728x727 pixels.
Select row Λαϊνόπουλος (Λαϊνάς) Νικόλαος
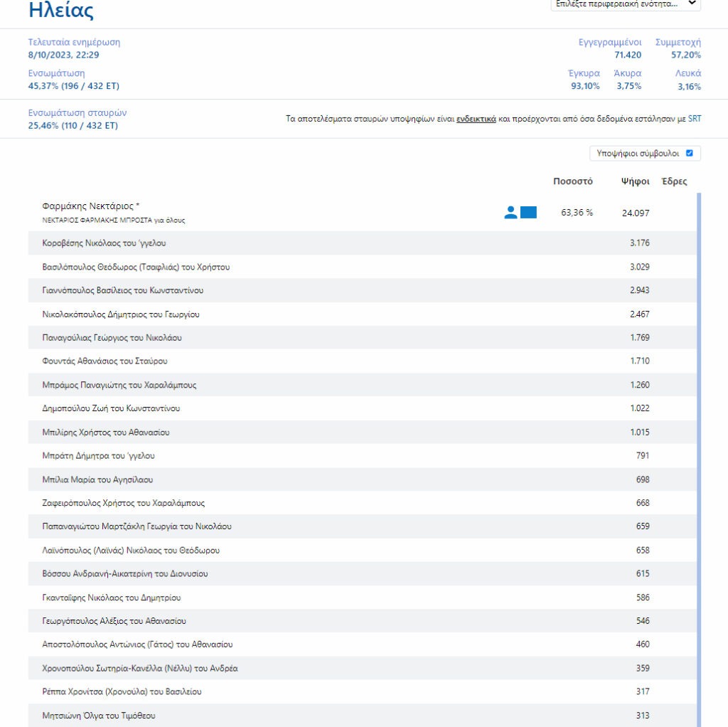(362, 550)
